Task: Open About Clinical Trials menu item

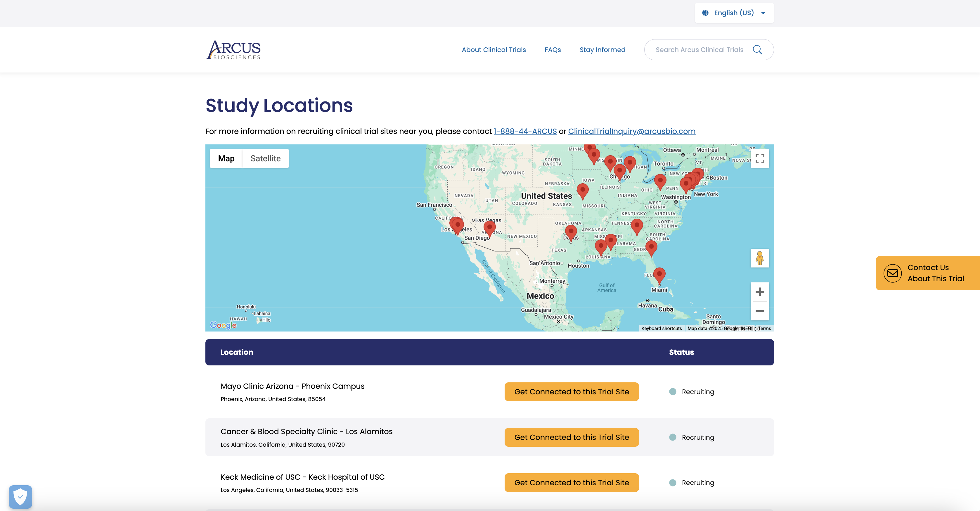Action: coord(494,50)
